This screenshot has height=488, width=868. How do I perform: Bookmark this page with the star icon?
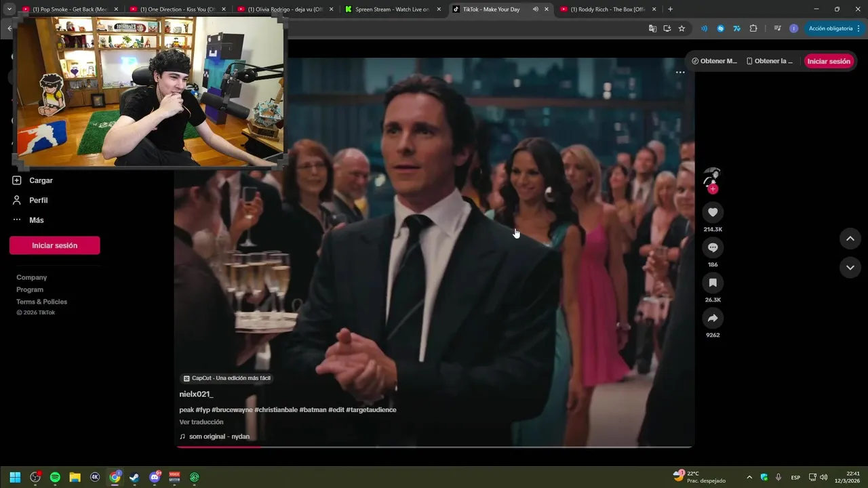[x=682, y=28]
